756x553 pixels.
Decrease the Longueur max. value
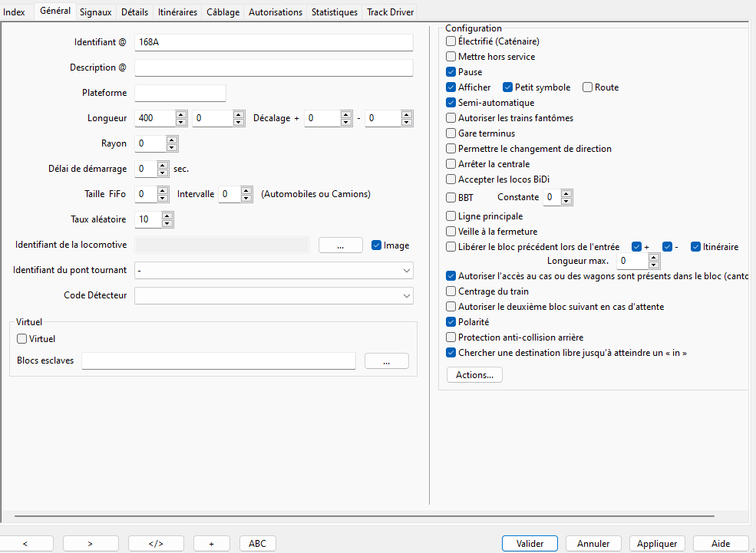click(x=654, y=265)
